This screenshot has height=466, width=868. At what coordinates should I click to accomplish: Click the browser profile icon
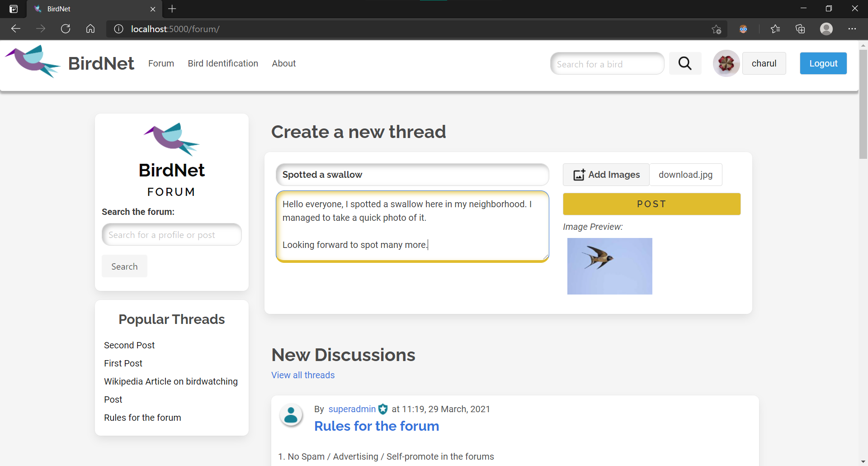[826, 29]
